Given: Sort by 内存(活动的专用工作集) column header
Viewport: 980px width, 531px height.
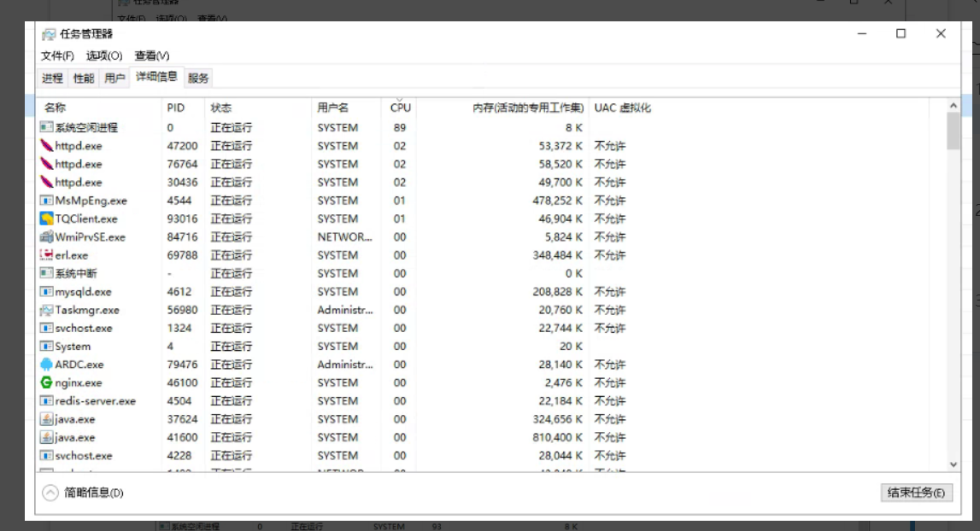Looking at the screenshot, I should (502, 108).
